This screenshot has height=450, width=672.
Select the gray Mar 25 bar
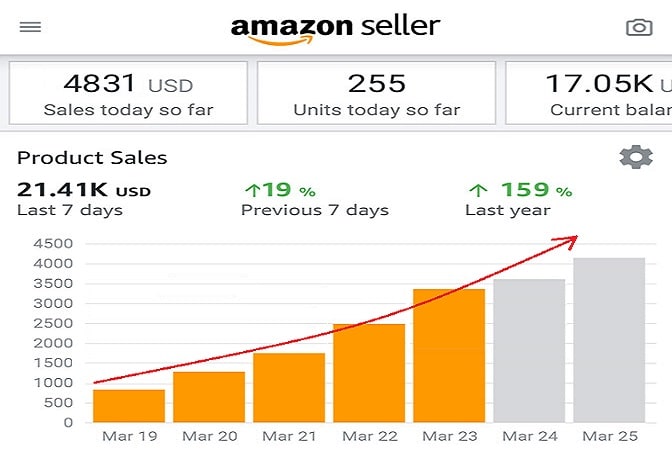609,340
